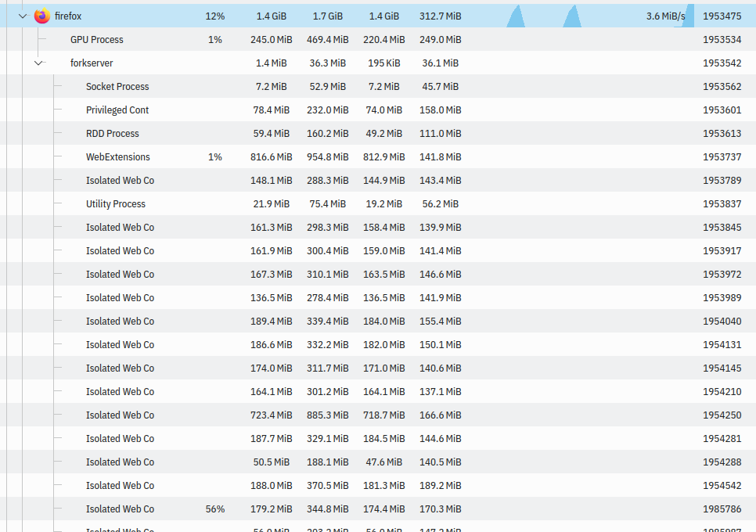Select Isolated Web Co with PID 1953972

(x=378, y=274)
